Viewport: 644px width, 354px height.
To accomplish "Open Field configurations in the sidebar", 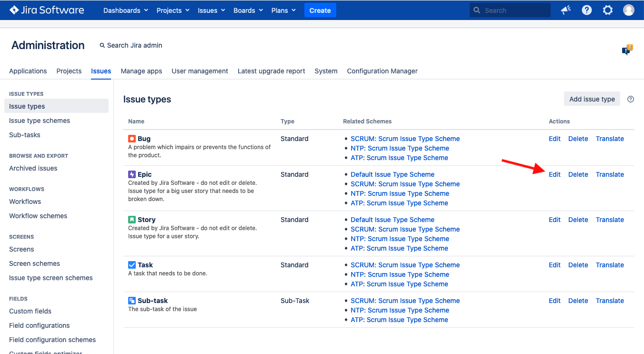I will [40, 325].
